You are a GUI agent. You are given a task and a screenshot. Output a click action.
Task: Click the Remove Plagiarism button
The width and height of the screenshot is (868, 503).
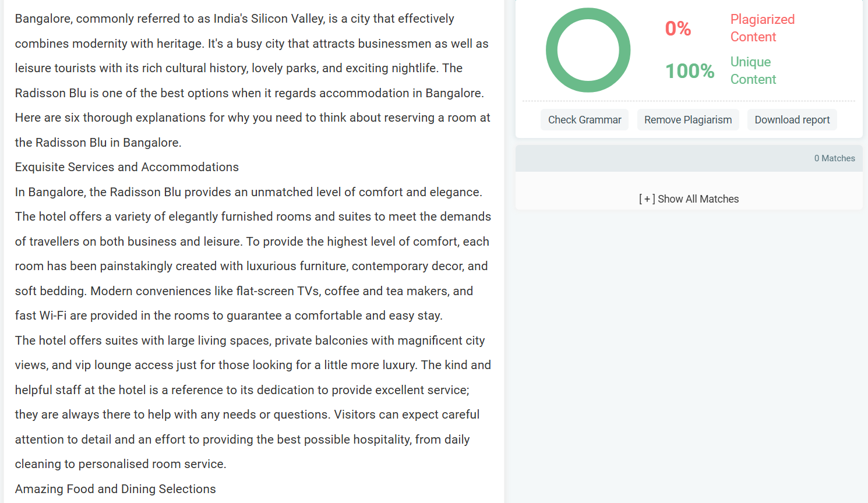click(688, 120)
